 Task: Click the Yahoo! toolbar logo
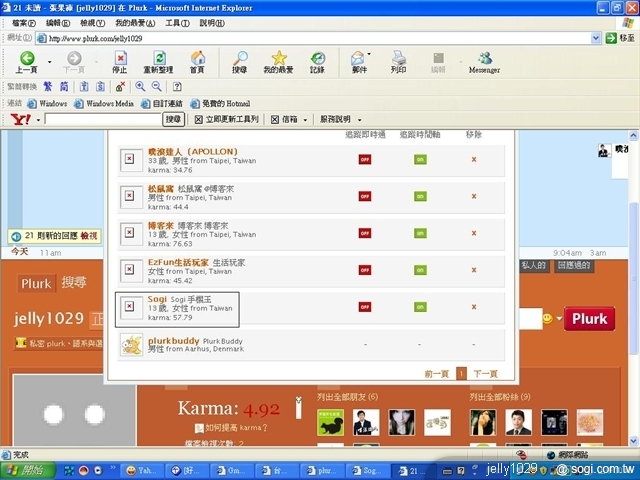click(20, 120)
